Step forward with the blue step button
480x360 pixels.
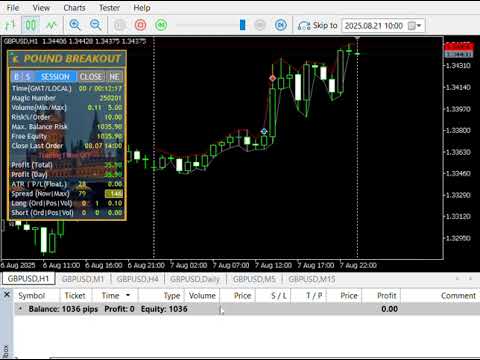(281, 25)
